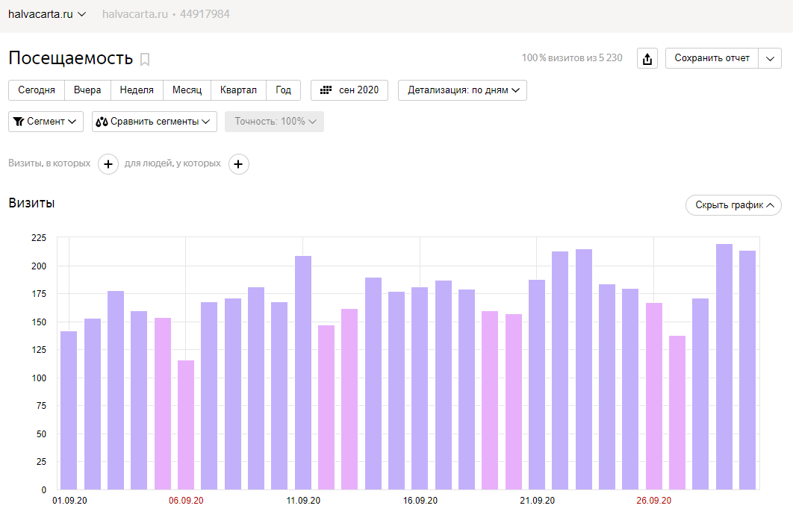Hide chart with Скрыть график toggle
Image resolution: width=793 pixels, height=532 pixels.
(x=733, y=205)
